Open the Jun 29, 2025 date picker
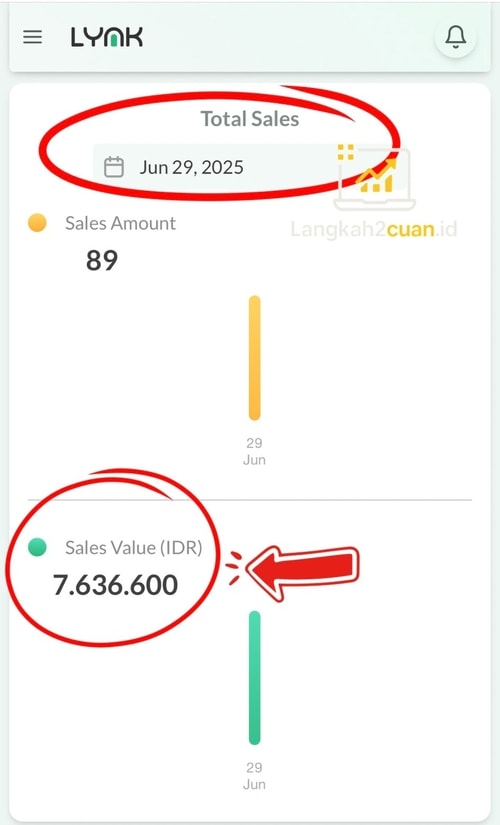The image size is (500, 825). 249,167
